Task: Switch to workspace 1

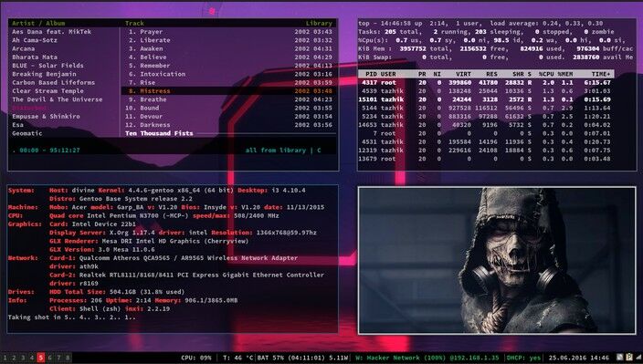Action: 5,358
